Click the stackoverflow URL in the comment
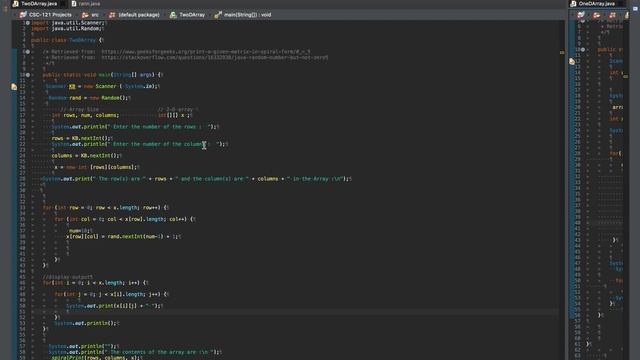 coord(215,58)
